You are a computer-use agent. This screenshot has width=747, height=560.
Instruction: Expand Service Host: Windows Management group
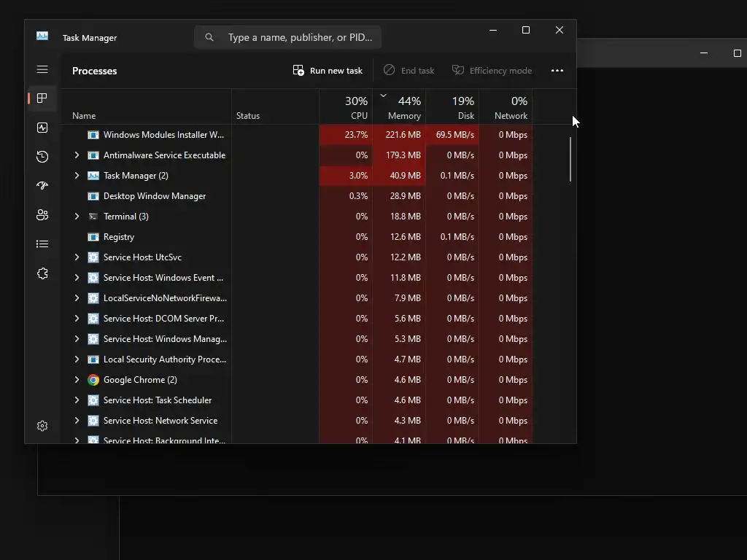[77, 339]
